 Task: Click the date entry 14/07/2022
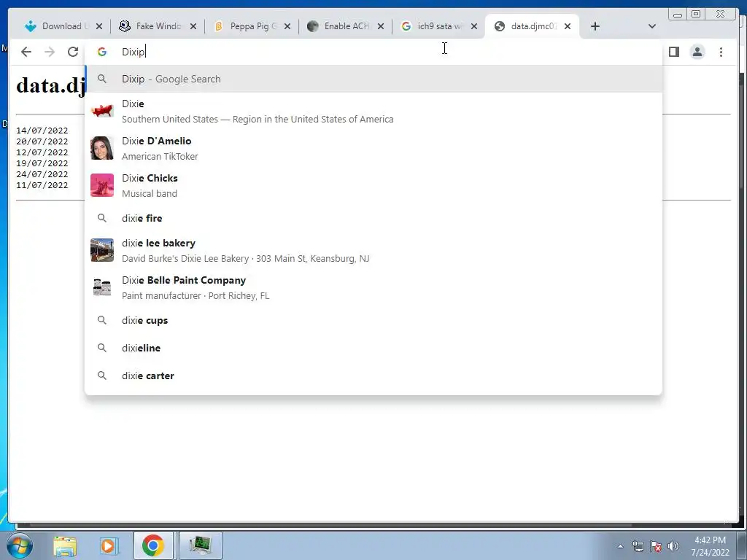tap(42, 131)
